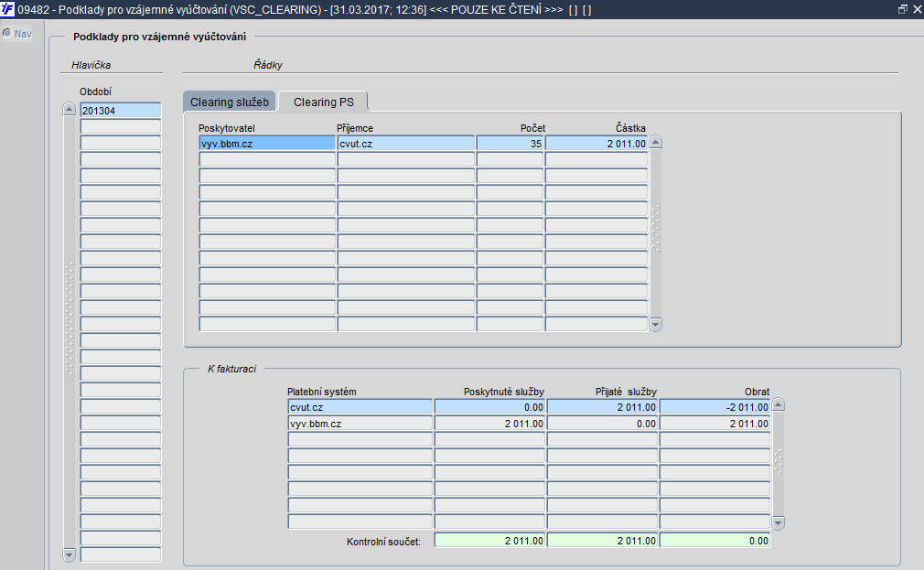Click the Počet column header

coord(532,128)
